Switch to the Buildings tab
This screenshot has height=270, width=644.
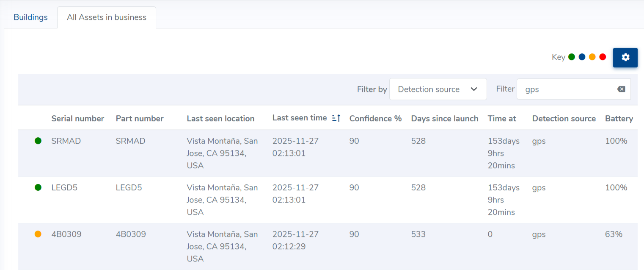pyautogui.click(x=30, y=17)
